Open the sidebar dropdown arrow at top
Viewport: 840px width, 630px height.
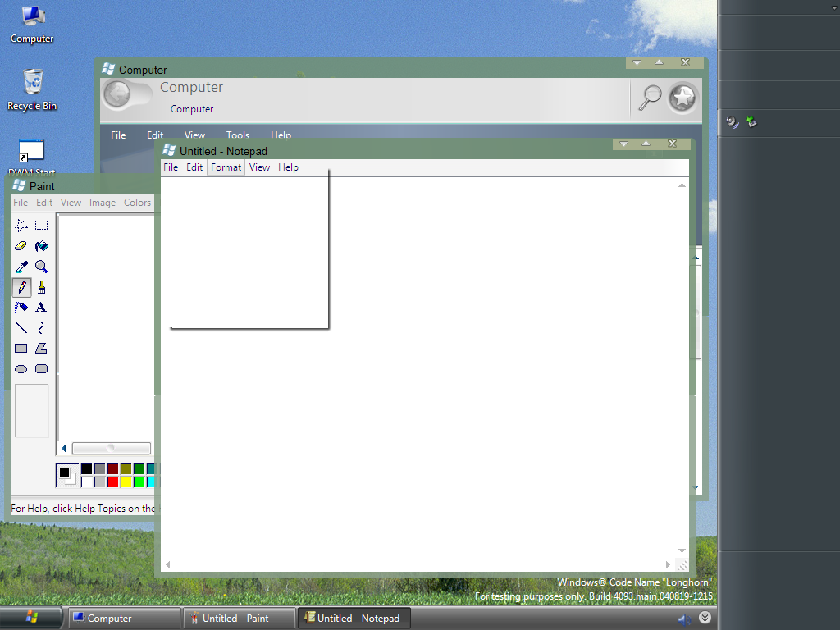point(834,7)
